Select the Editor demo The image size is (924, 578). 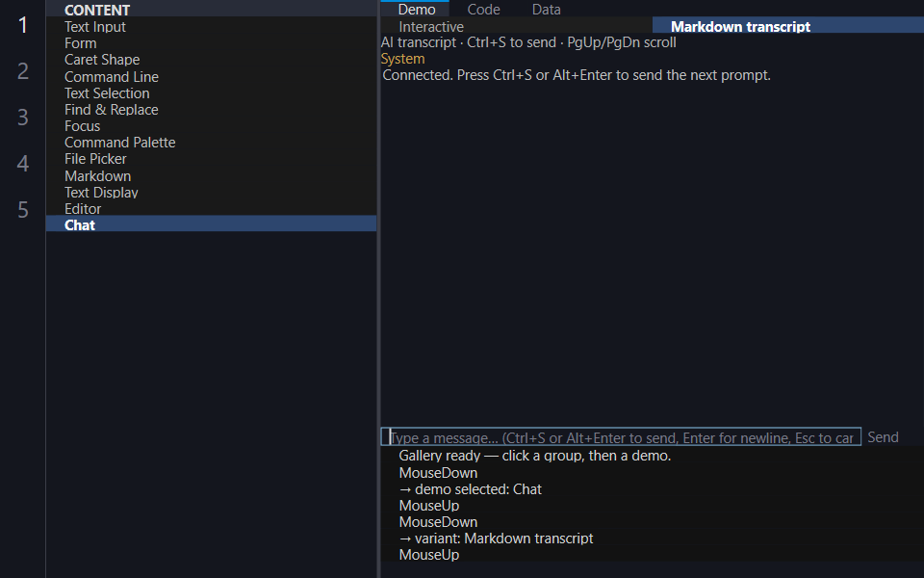(x=211, y=209)
